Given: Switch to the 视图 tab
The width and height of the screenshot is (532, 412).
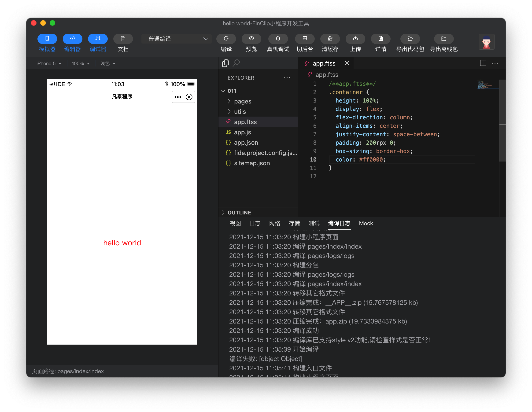Looking at the screenshot, I should click(x=235, y=223).
